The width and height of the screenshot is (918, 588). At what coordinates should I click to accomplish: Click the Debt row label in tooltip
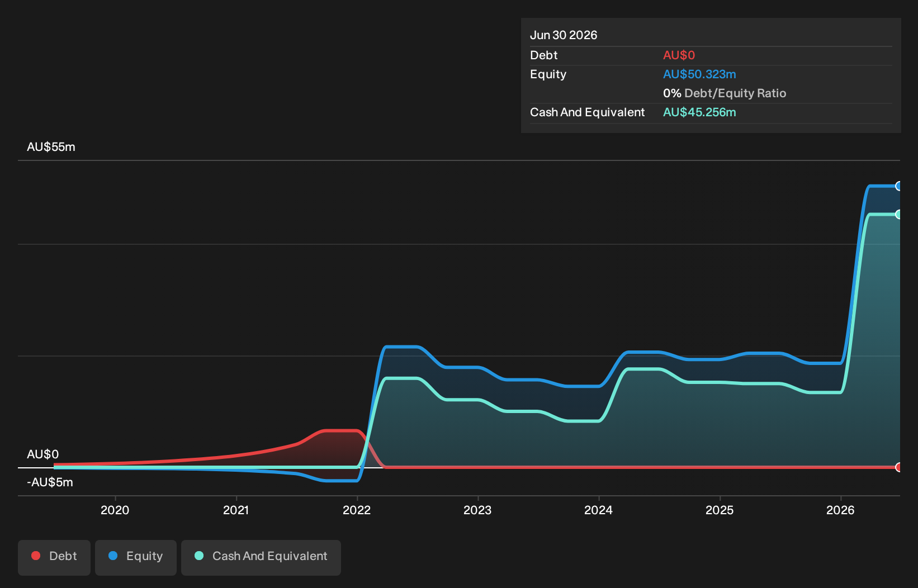click(544, 55)
